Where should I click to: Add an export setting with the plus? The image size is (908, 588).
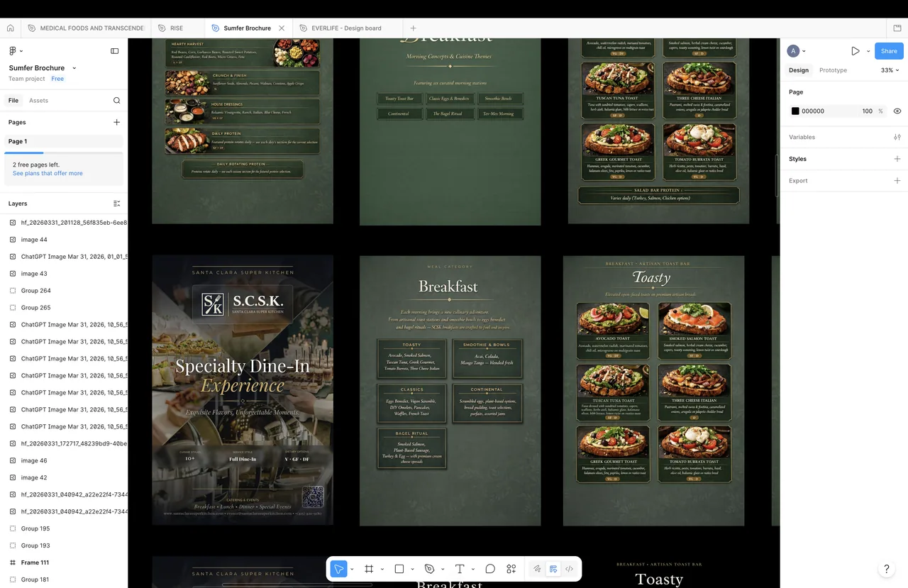(x=897, y=181)
